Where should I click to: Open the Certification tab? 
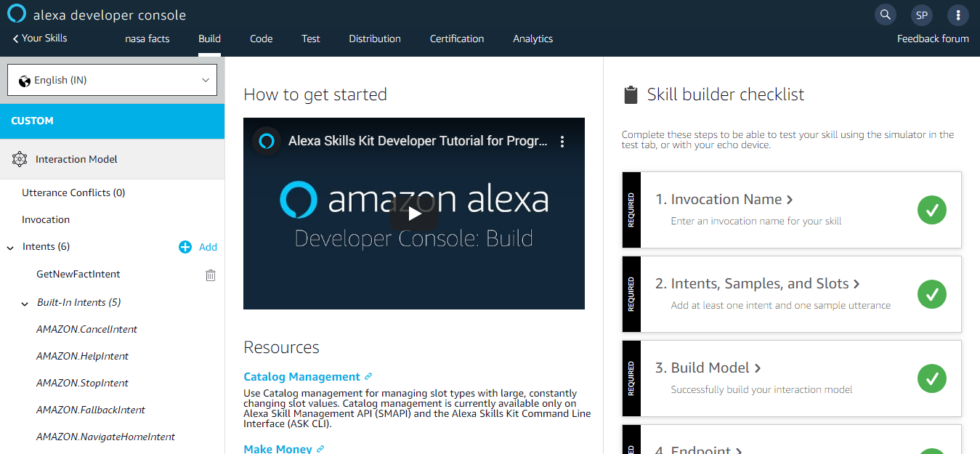[x=457, y=38]
